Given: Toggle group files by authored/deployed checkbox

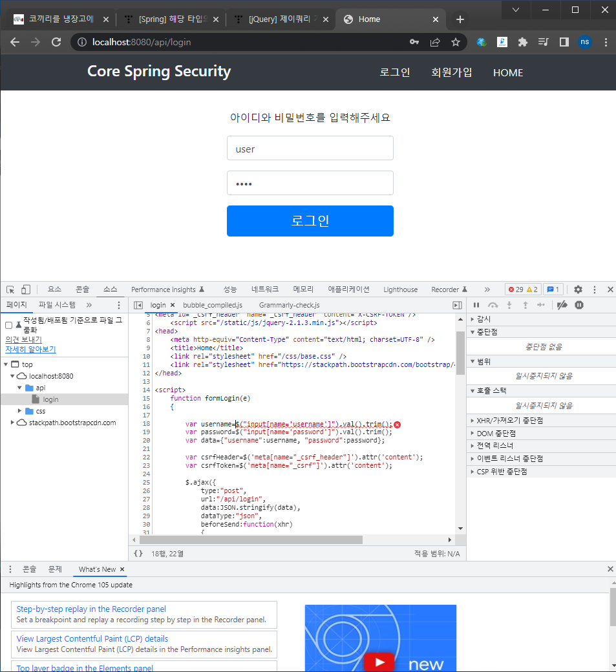Looking at the screenshot, I should coord(8,325).
